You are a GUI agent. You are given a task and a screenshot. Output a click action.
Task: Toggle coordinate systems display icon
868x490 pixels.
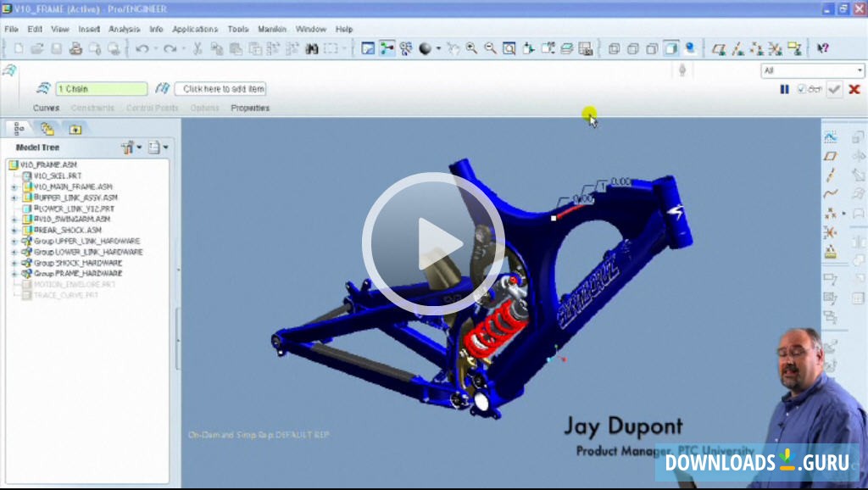coord(776,48)
